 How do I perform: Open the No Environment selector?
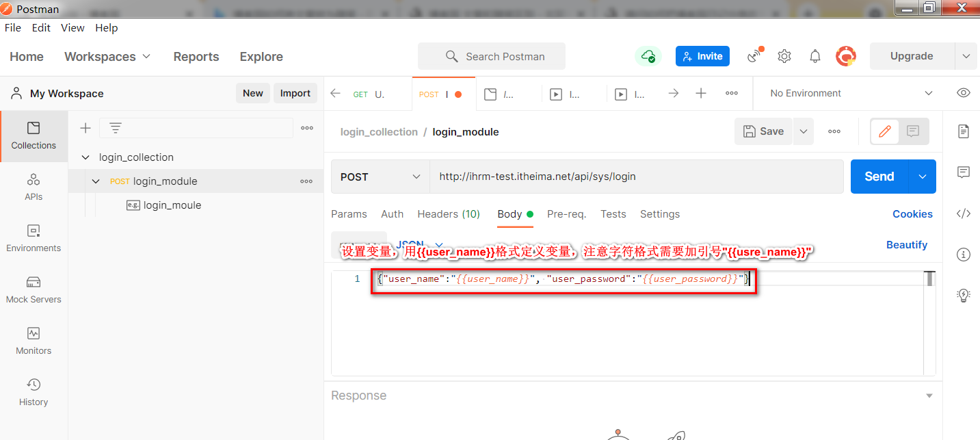pyautogui.click(x=851, y=93)
